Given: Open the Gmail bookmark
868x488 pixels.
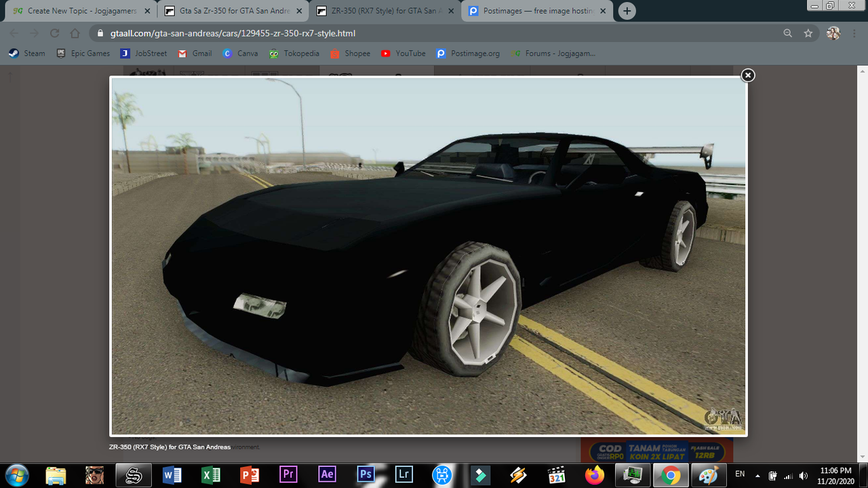Looking at the screenshot, I should (195, 54).
